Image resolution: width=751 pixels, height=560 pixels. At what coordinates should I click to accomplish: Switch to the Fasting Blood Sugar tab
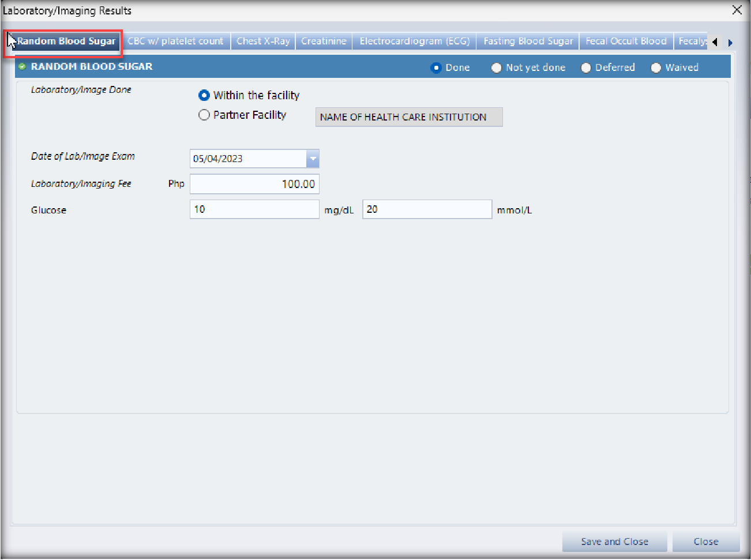point(528,42)
